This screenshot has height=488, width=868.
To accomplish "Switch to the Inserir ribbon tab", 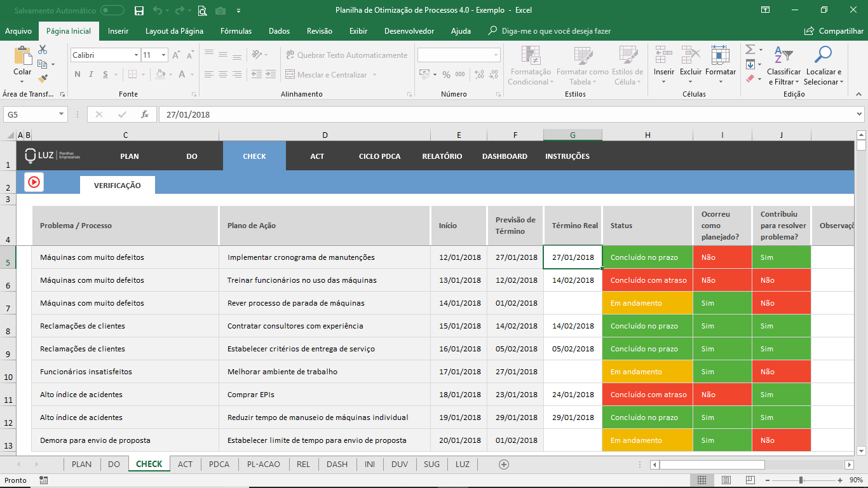I will coord(118,31).
